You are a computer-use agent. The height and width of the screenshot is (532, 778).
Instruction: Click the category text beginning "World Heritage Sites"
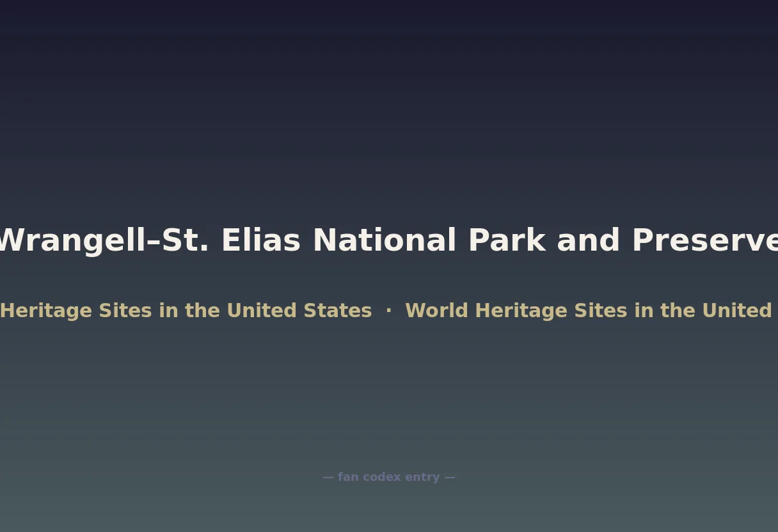point(591,311)
